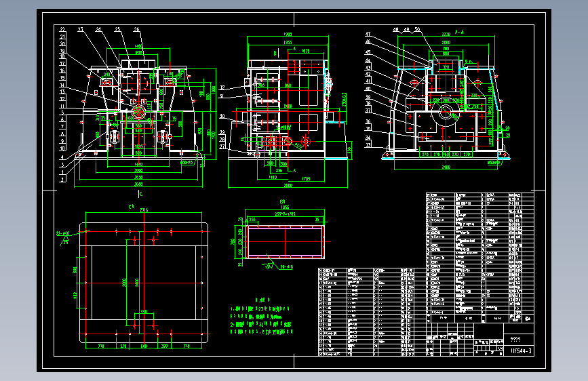The width and height of the screenshot is (588, 381).
Task: Click the 255*7=1785 dimension in B view
Action: (x=285, y=214)
